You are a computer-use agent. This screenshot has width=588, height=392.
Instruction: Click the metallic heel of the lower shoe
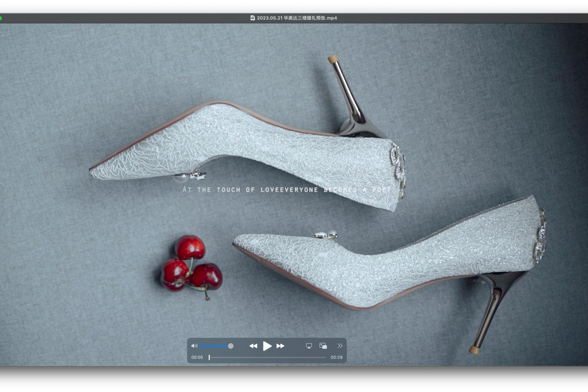tap(491, 311)
